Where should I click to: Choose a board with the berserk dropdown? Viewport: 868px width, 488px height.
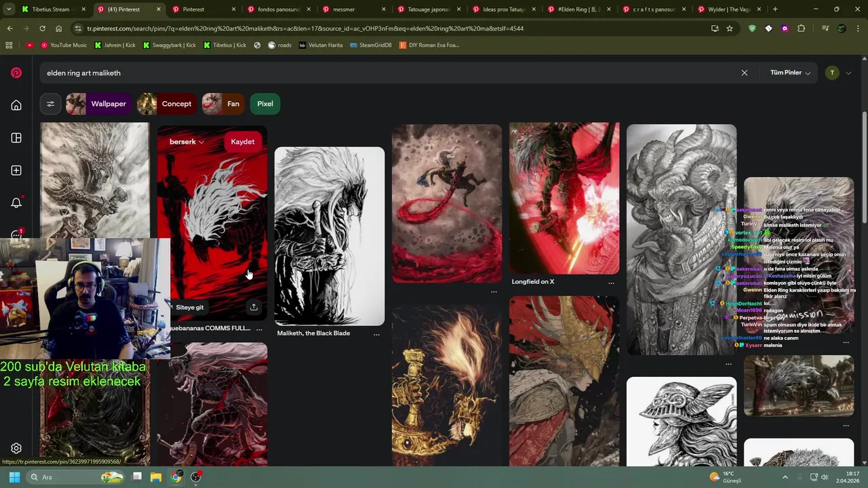(186, 142)
